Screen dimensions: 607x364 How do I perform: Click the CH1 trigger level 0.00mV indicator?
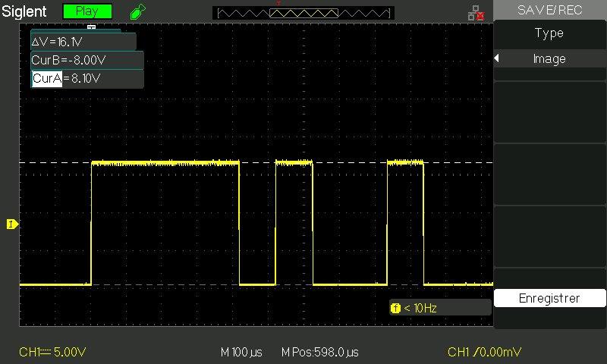click(484, 353)
